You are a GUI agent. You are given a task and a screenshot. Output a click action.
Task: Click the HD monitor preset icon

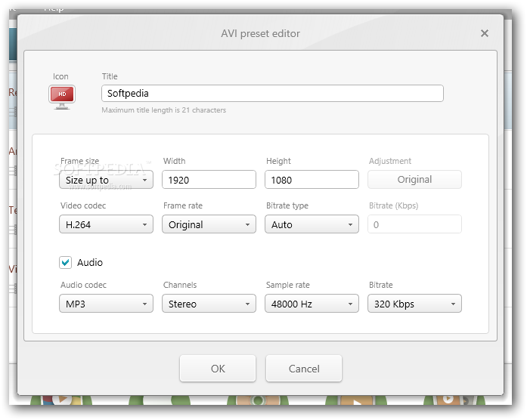click(x=62, y=97)
